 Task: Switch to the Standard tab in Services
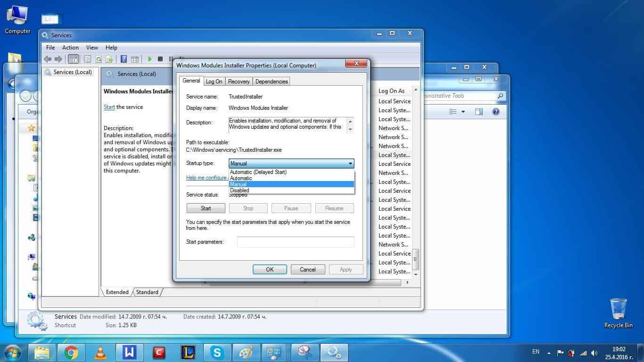pos(147,292)
